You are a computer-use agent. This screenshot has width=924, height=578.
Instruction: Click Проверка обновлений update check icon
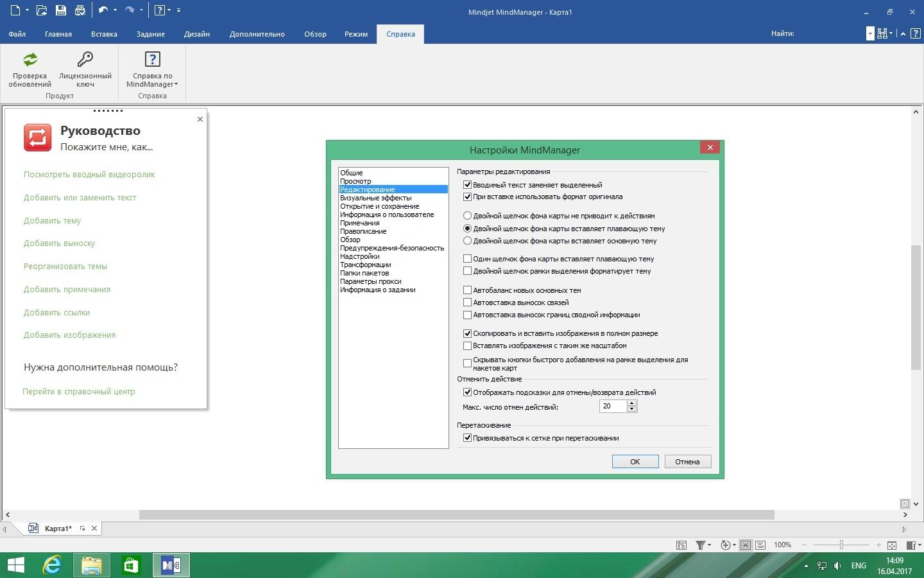(x=30, y=60)
